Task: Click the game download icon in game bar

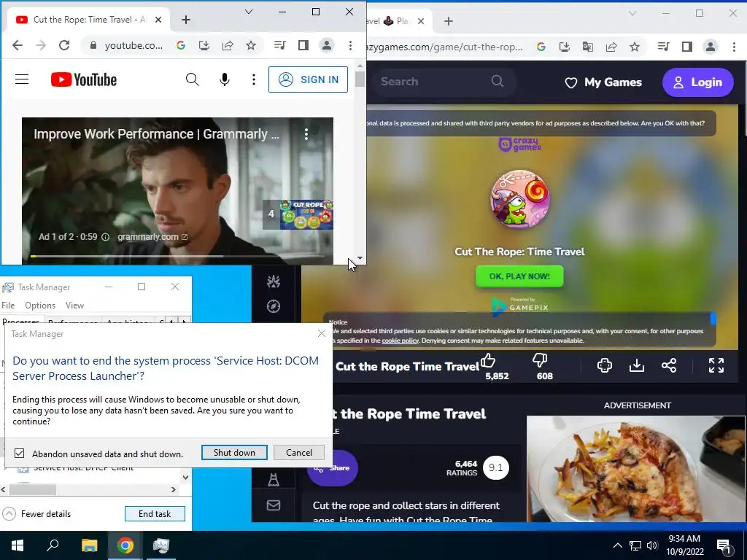Action: point(636,365)
